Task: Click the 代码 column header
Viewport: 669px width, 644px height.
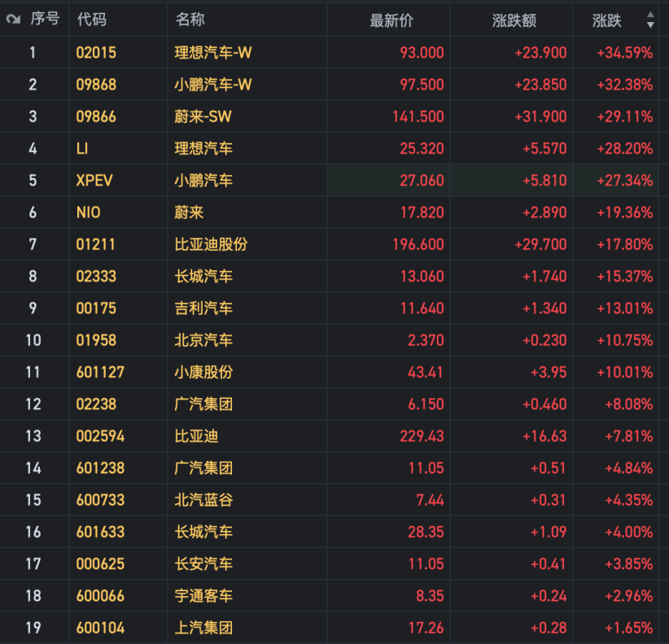Action: click(x=91, y=20)
